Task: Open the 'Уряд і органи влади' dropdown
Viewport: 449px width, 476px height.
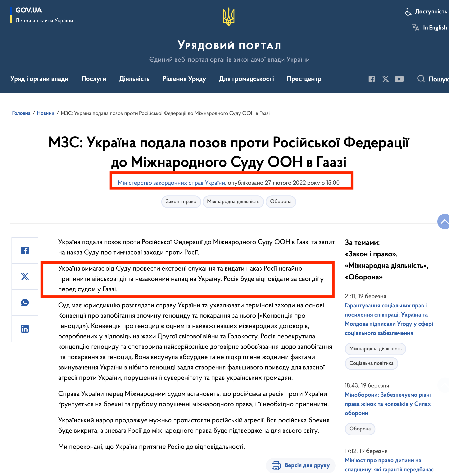Action: (x=40, y=79)
